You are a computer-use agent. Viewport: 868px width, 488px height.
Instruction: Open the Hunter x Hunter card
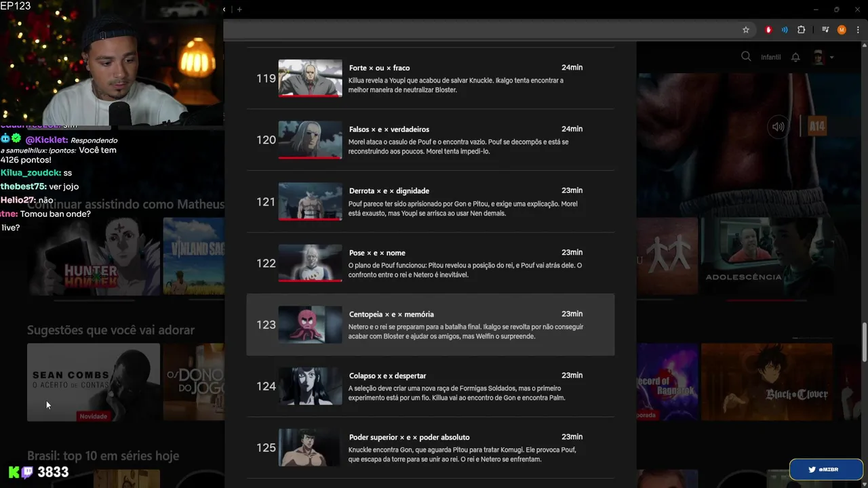[94, 256]
